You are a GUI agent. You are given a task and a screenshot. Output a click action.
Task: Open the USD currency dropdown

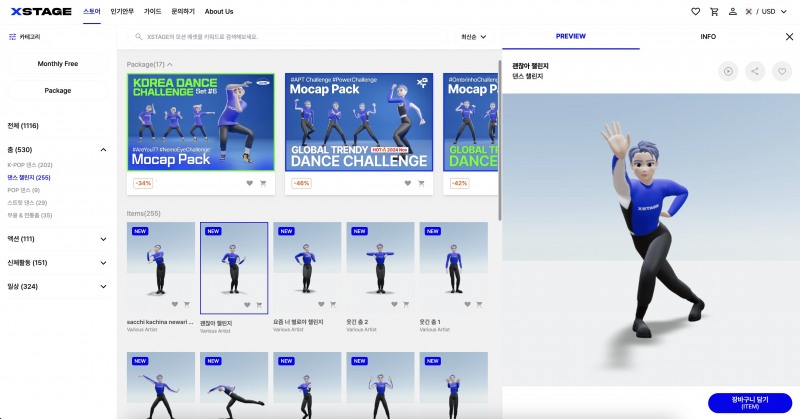pos(772,11)
